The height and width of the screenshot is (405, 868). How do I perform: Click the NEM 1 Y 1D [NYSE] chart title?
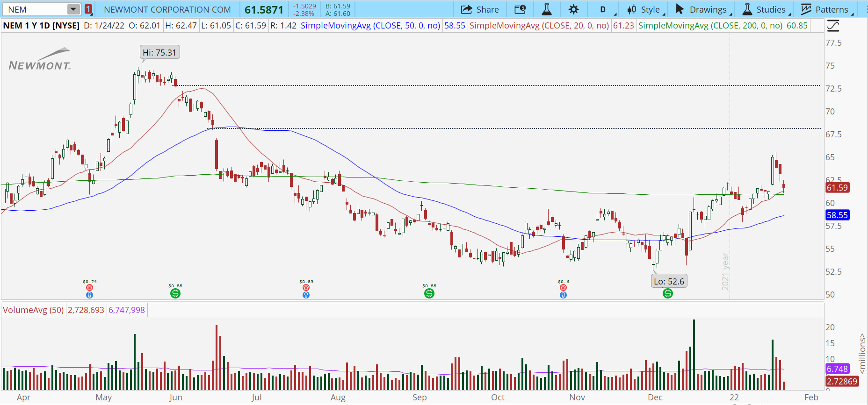pos(41,25)
